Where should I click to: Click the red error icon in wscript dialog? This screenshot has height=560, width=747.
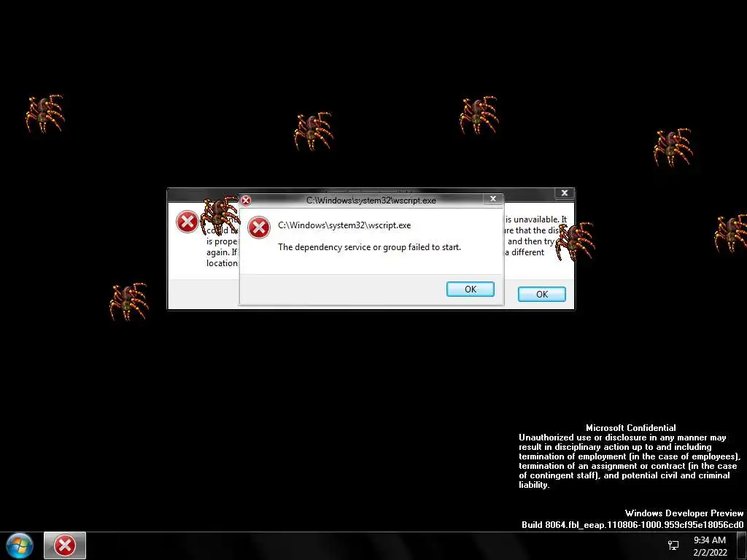coord(259,227)
